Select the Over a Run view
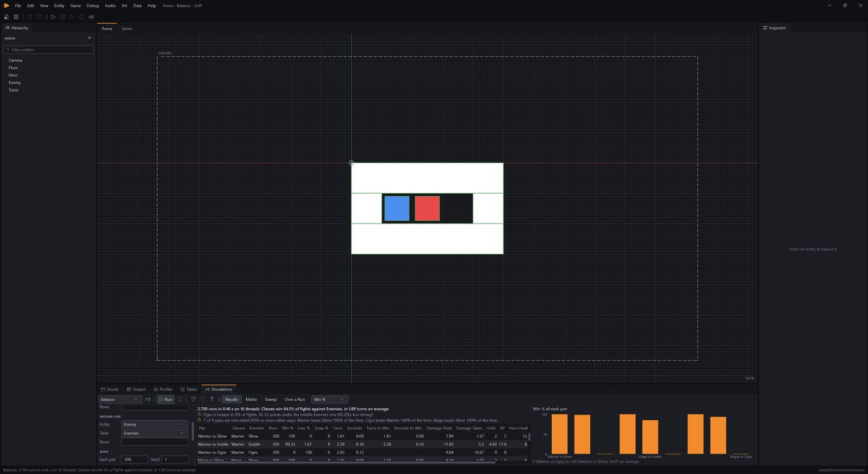Image resolution: width=868 pixels, height=474 pixels. click(295, 399)
